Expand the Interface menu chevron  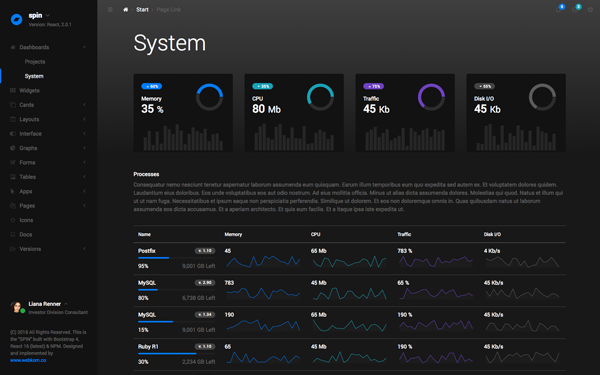[84, 134]
